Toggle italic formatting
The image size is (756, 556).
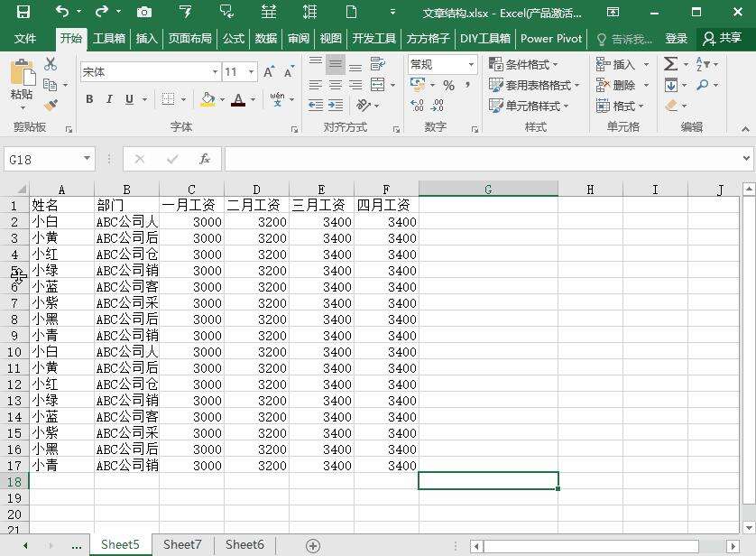pyautogui.click(x=109, y=99)
